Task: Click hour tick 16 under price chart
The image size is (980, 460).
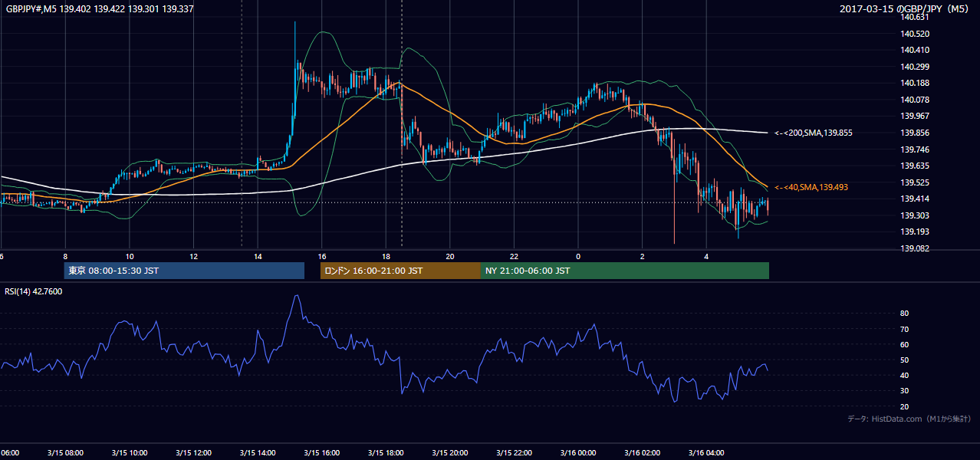Action: (x=322, y=256)
